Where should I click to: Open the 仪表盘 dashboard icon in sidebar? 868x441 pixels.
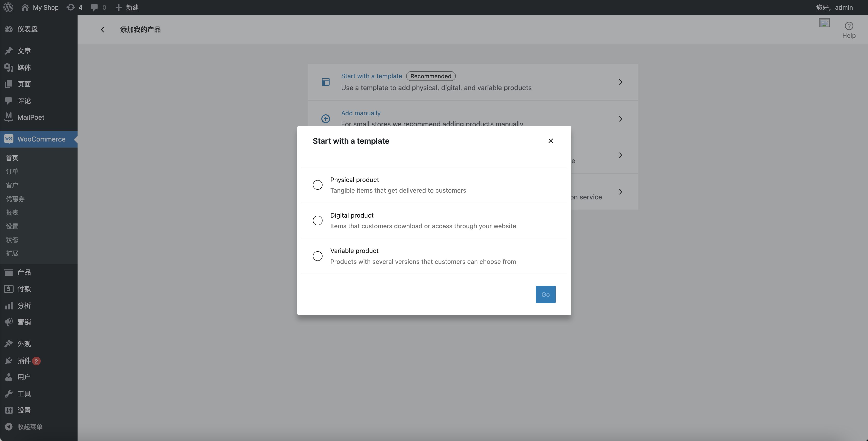point(9,29)
